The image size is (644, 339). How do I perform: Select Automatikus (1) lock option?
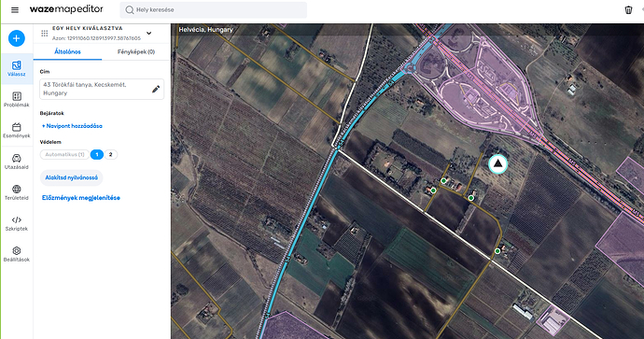pyautogui.click(x=64, y=154)
